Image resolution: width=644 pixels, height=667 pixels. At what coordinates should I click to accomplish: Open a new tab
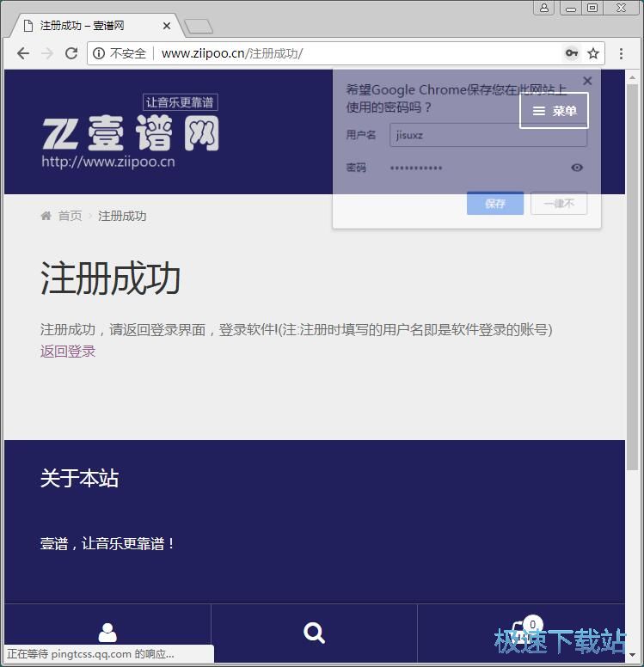click(x=199, y=27)
